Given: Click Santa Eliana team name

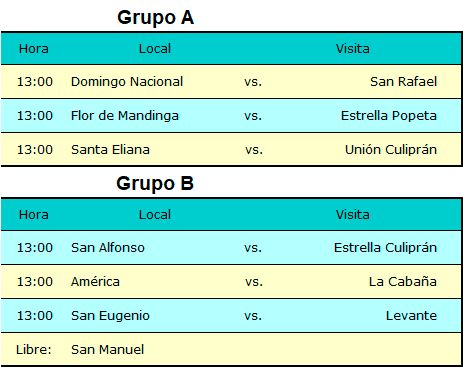Looking at the screenshot, I should click(110, 150).
